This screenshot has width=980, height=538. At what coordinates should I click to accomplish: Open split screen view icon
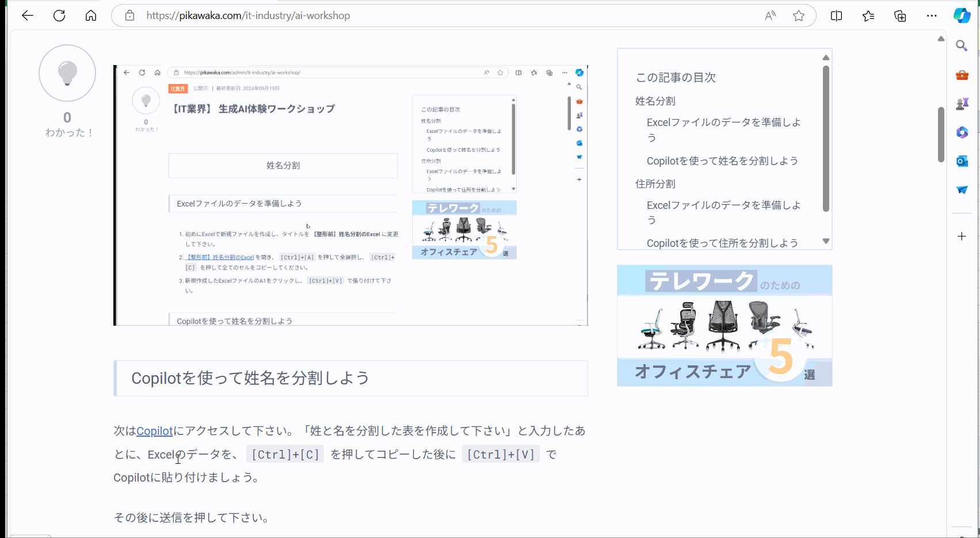837,16
